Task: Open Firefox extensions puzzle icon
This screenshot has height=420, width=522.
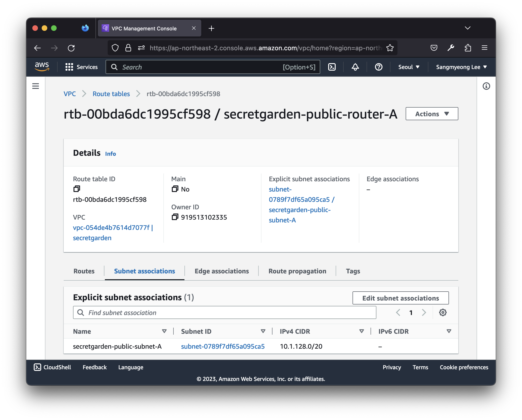Action: click(x=467, y=48)
